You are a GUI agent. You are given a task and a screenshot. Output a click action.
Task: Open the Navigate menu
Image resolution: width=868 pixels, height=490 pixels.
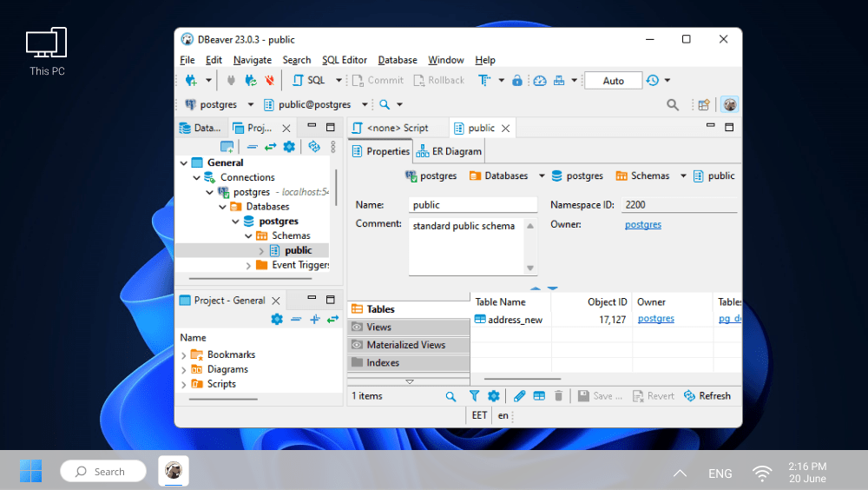(253, 60)
